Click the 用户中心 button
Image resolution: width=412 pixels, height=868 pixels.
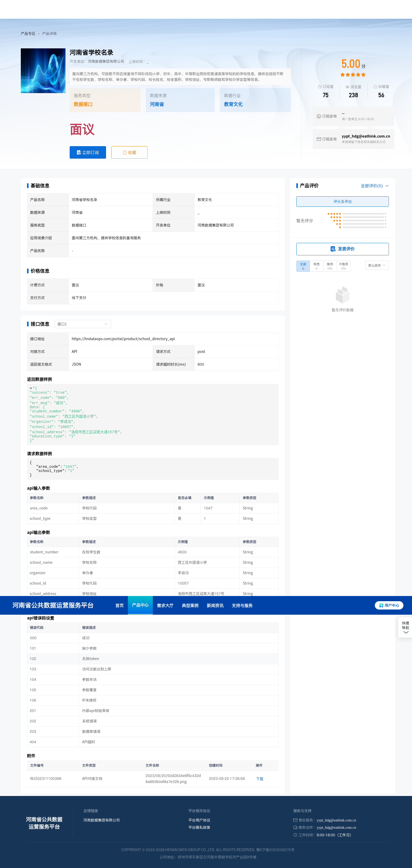[389, 606]
